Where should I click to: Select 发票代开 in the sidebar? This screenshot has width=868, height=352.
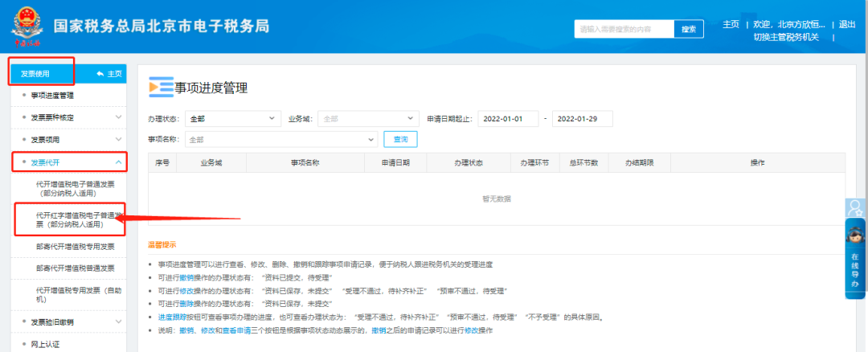click(x=45, y=162)
